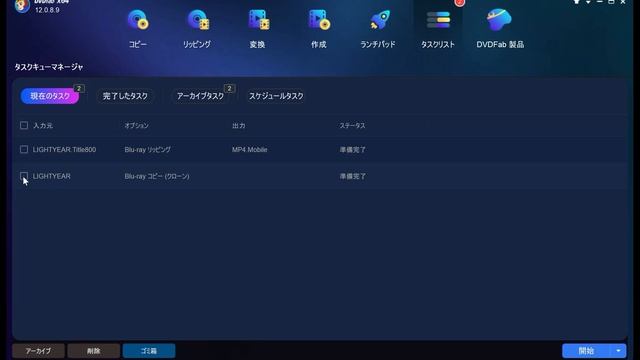This screenshot has height=360, width=640.
Task: Click the red notification badge above タスクリスト
Action: (x=460, y=2)
